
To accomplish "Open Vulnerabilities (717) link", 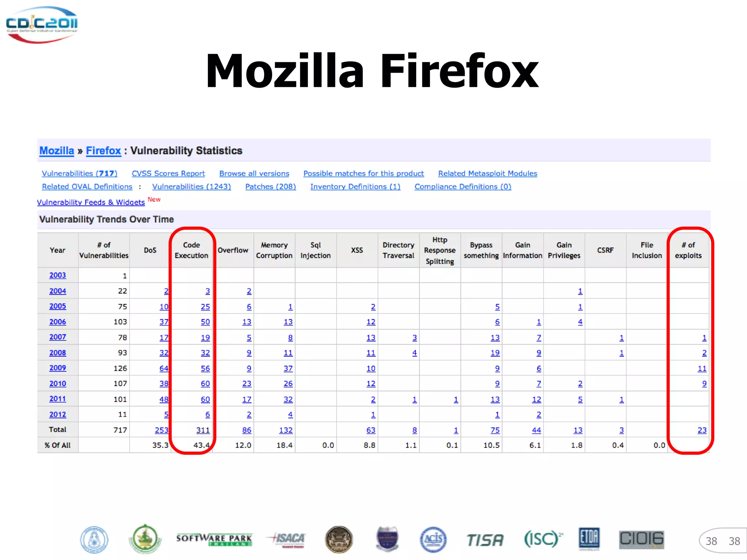I will coord(80,174).
